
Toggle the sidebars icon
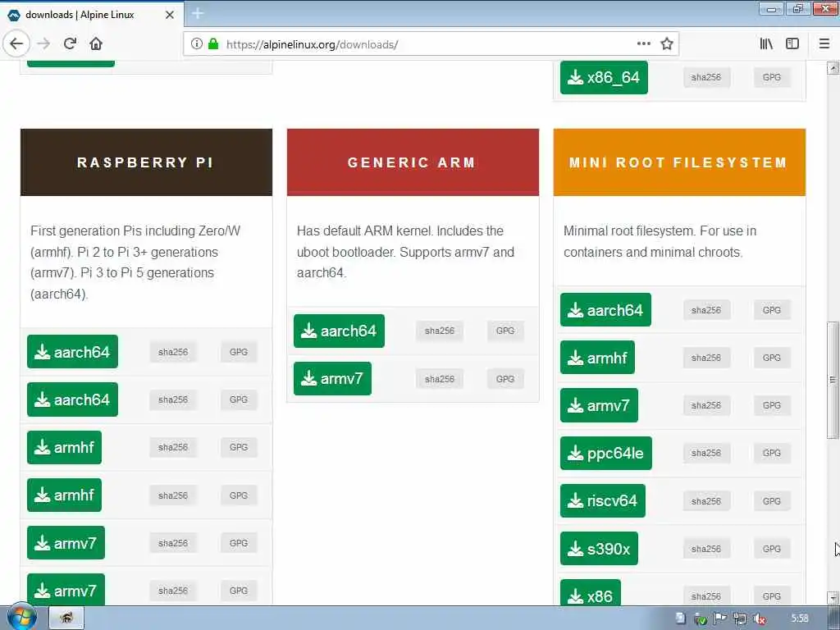(x=792, y=44)
